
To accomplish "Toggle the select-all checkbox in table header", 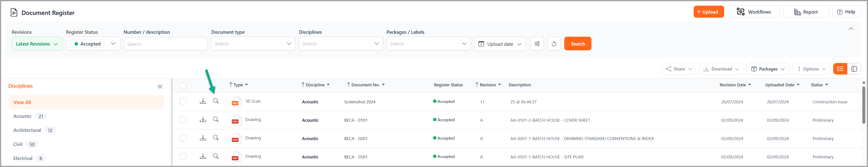I will (x=183, y=86).
